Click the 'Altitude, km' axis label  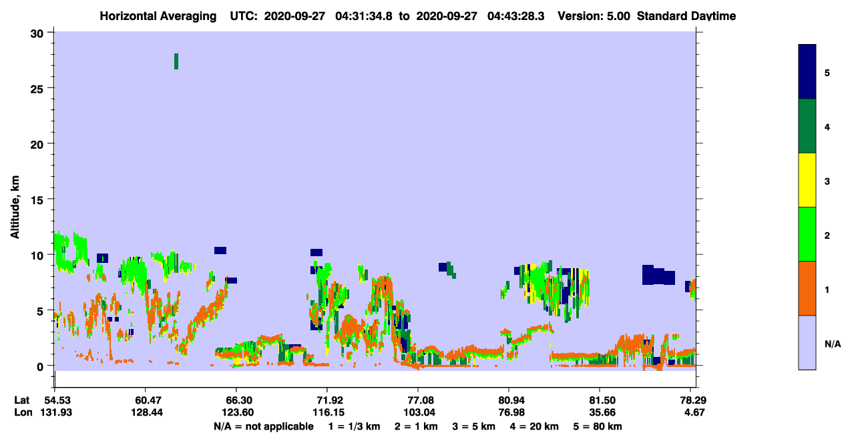[15, 207]
